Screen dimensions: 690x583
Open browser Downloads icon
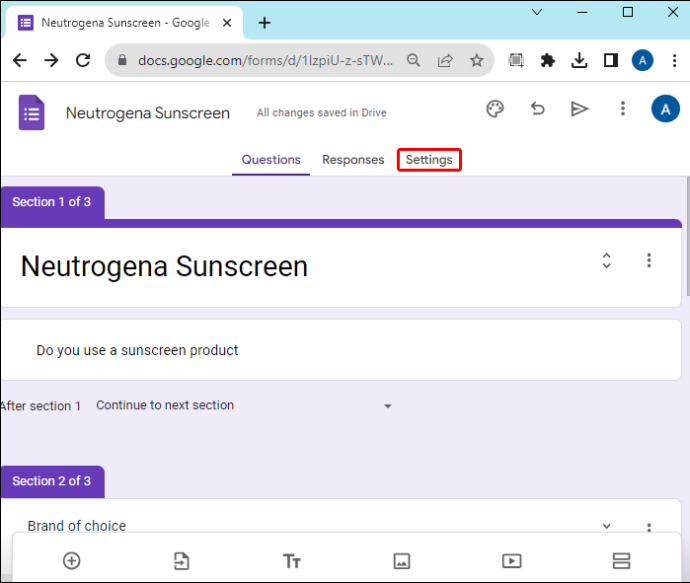coord(579,60)
